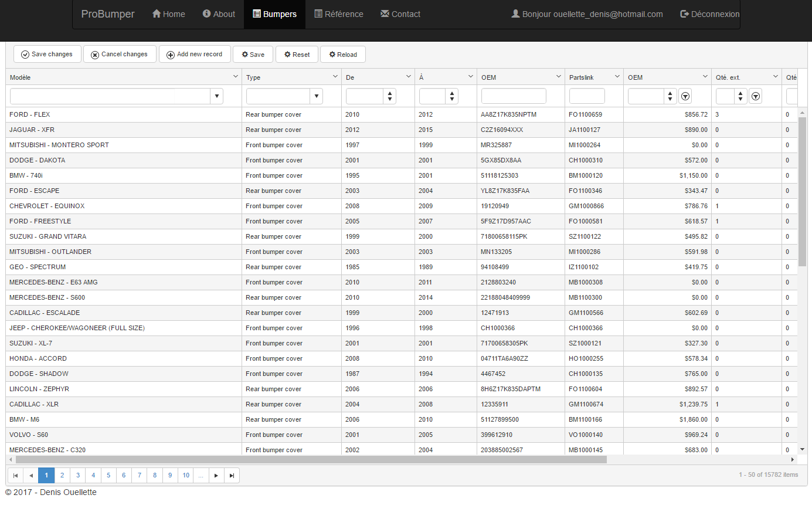The width and height of the screenshot is (812, 505).
Task: Click Partslink cell GM1000866
Action: pos(594,206)
